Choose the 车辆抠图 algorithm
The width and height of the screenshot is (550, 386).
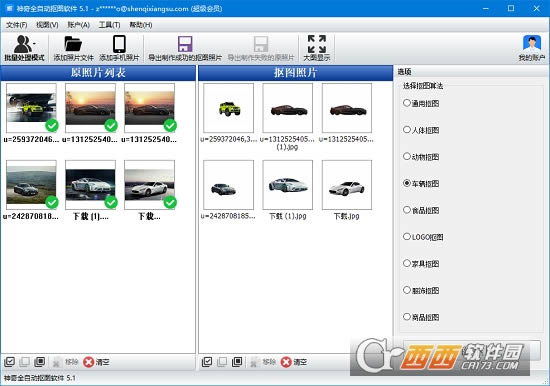pos(421,183)
